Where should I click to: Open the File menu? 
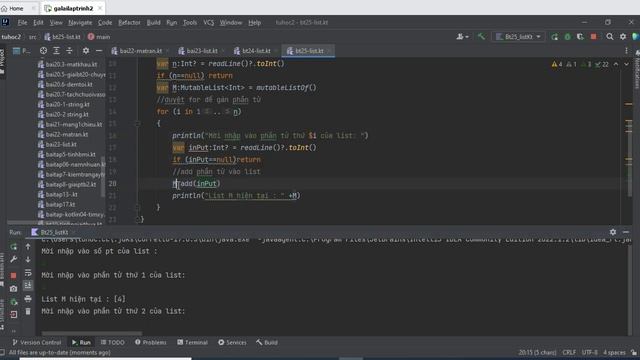pos(22,22)
